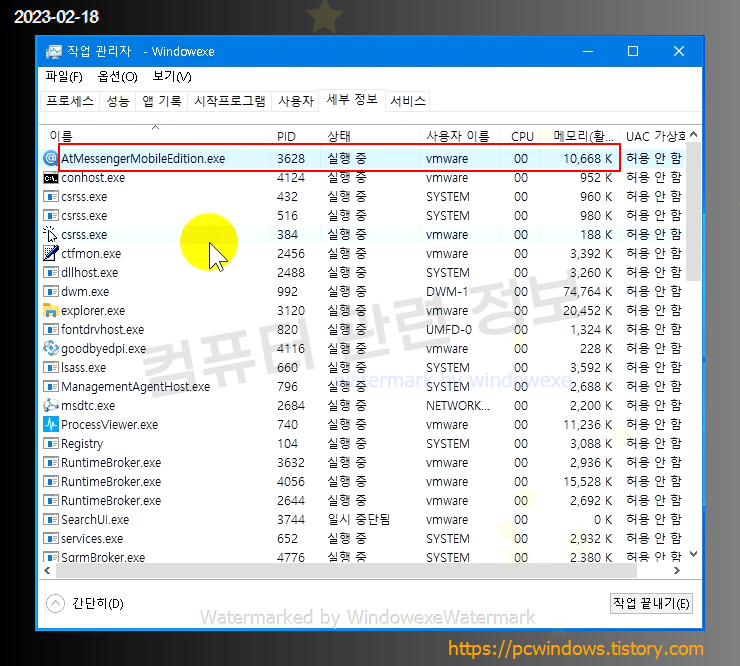Image resolution: width=740 pixels, height=666 pixels.
Task: Click the ctfmon.exe pen icon
Action: pyautogui.click(x=50, y=253)
